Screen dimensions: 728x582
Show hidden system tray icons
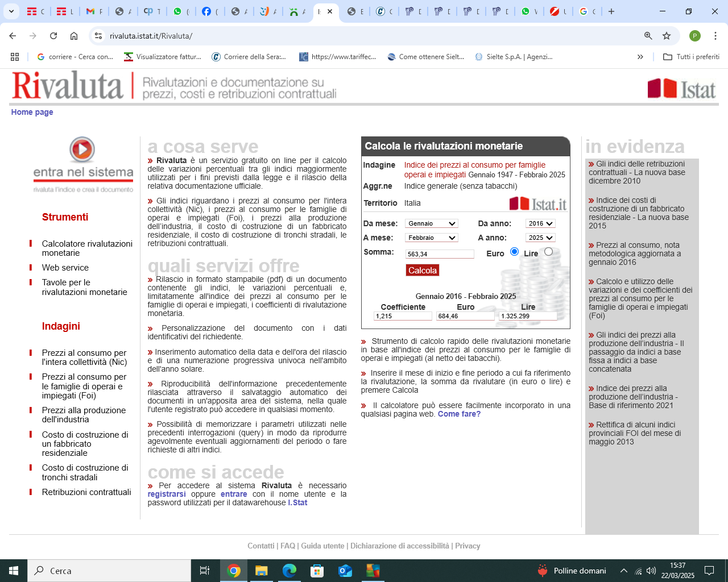coord(624,571)
